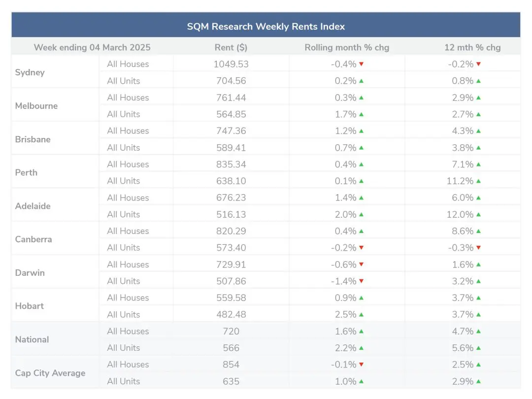This screenshot has width=532, height=399.
Task: Click the green up arrow beside Adelaide units 12.0%
Action: 478,214
